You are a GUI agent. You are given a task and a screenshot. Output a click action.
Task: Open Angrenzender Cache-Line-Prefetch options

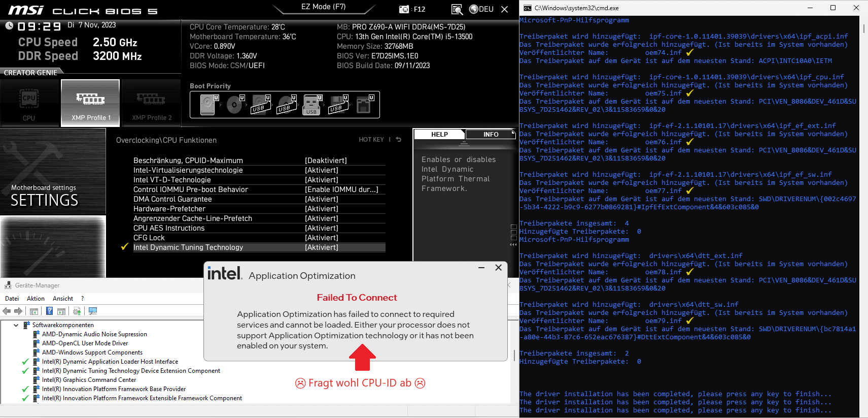coord(322,218)
